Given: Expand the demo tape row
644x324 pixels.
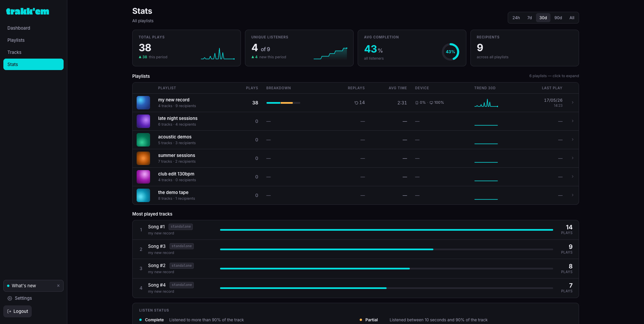Looking at the screenshot, I should (x=356, y=195).
